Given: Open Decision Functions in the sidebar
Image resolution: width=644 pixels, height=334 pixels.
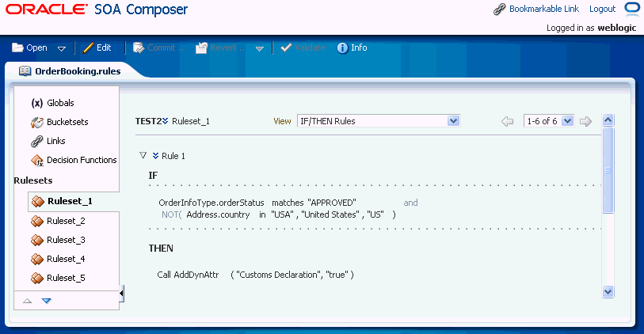Looking at the screenshot, I should 82,160.
